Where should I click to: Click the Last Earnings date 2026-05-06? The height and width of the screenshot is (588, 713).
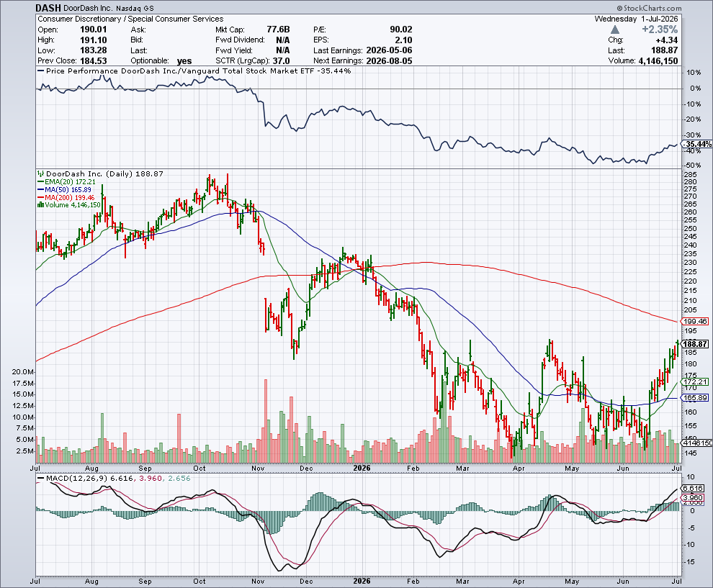[389, 50]
